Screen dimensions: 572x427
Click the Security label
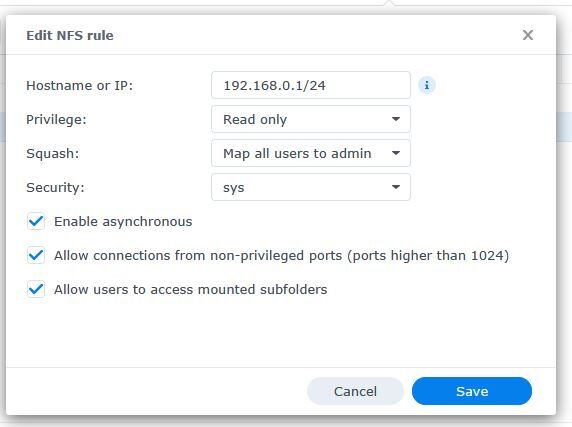click(55, 187)
